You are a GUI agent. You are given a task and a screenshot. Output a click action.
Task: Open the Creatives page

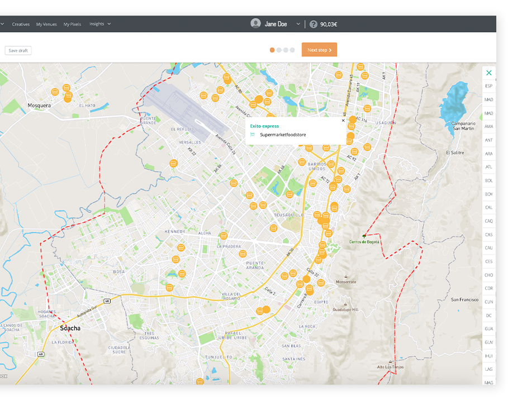[21, 24]
